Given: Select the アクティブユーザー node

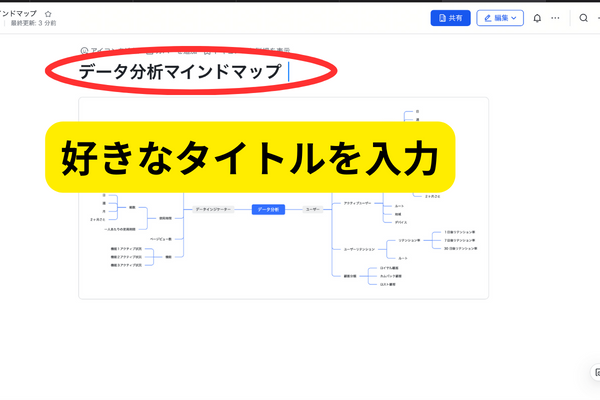Looking at the screenshot, I should pos(357,203).
